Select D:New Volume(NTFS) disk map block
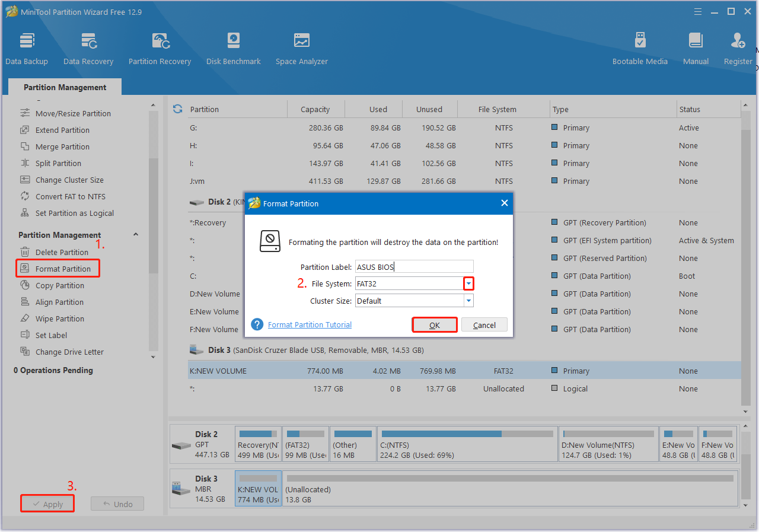 [x=608, y=444]
